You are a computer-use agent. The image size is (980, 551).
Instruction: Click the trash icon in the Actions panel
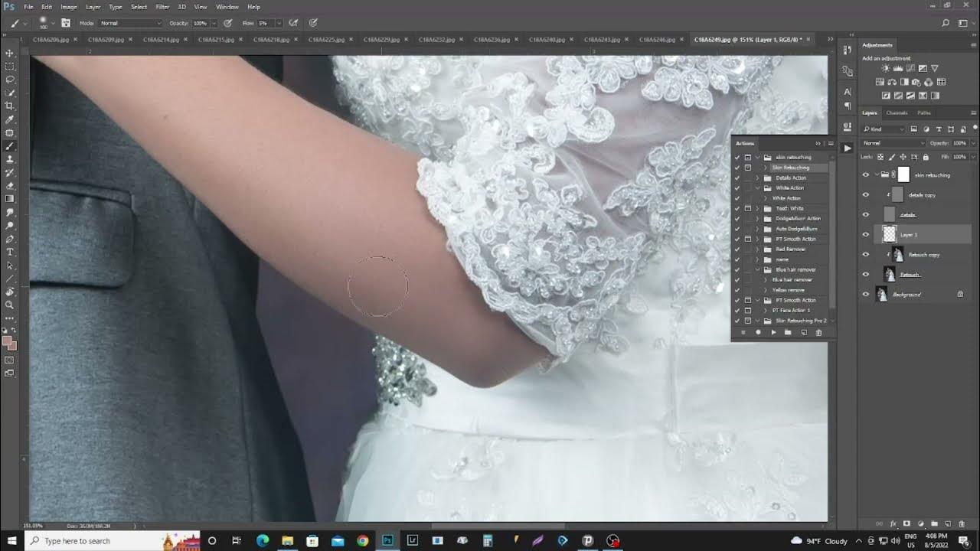tap(818, 331)
